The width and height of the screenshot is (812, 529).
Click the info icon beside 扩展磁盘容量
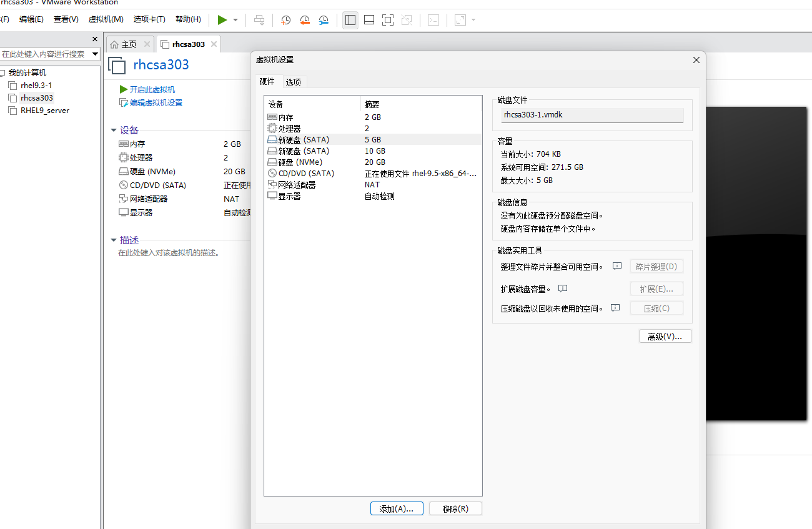click(x=562, y=289)
